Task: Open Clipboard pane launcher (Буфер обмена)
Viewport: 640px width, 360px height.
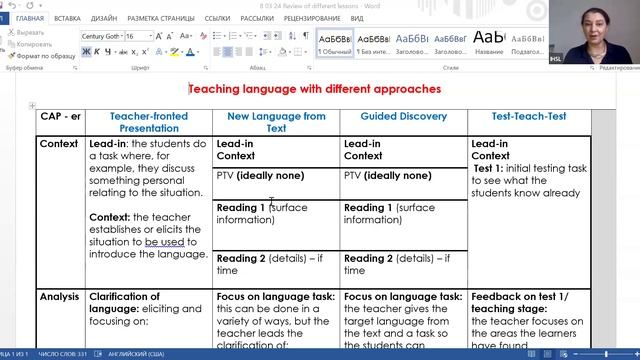Action: pos(75,68)
